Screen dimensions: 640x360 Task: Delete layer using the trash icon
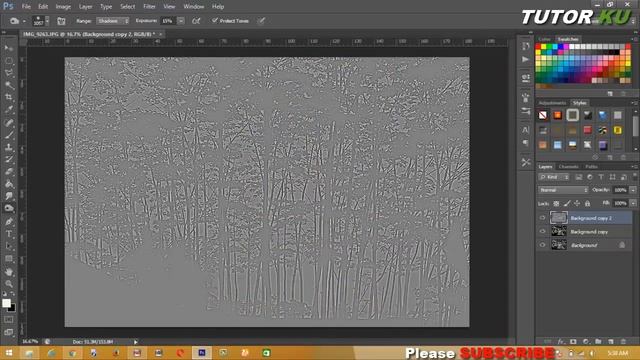pyautogui.click(x=623, y=341)
